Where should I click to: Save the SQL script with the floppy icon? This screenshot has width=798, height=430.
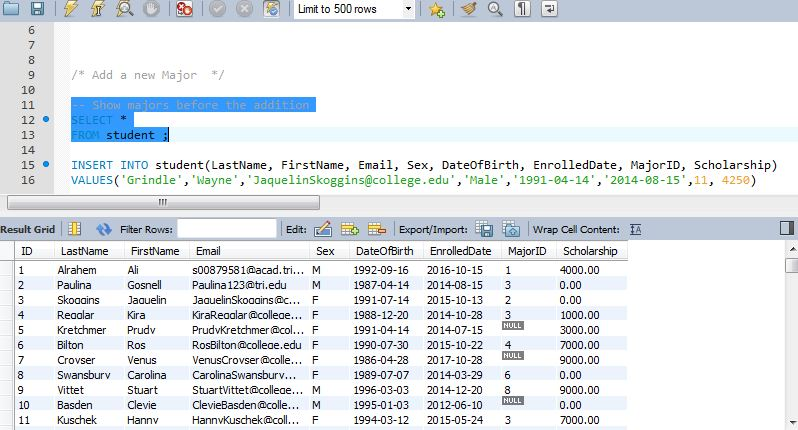(37, 8)
